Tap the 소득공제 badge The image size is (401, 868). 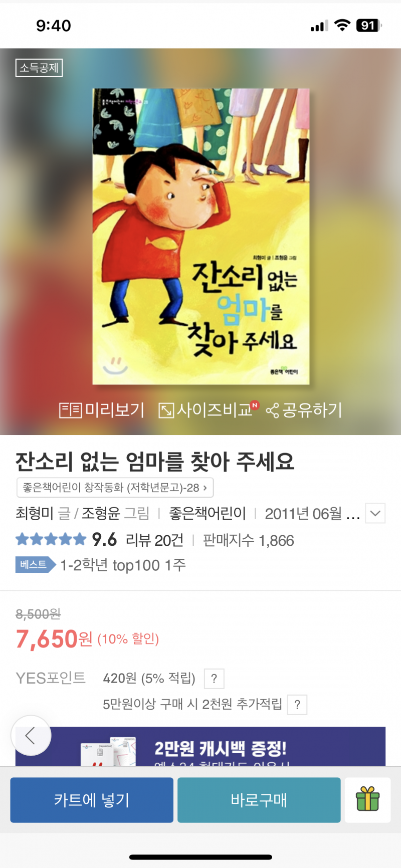pos(39,68)
